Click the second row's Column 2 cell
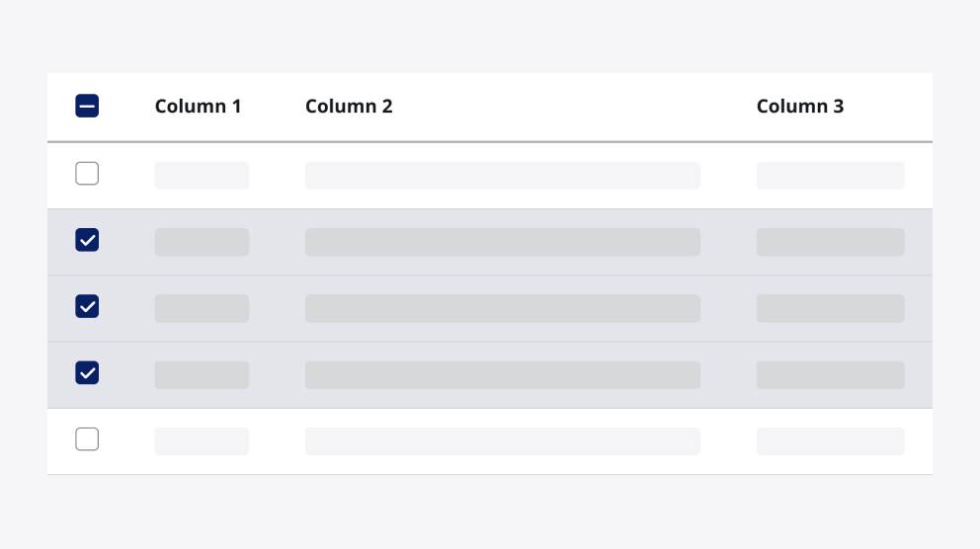Viewport: 980px width, 549px height. pos(503,242)
